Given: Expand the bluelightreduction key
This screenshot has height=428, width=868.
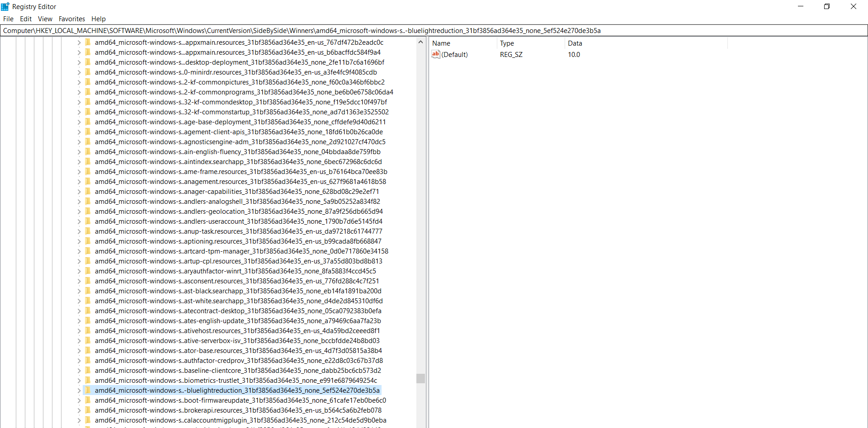Looking at the screenshot, I should 79,390.
